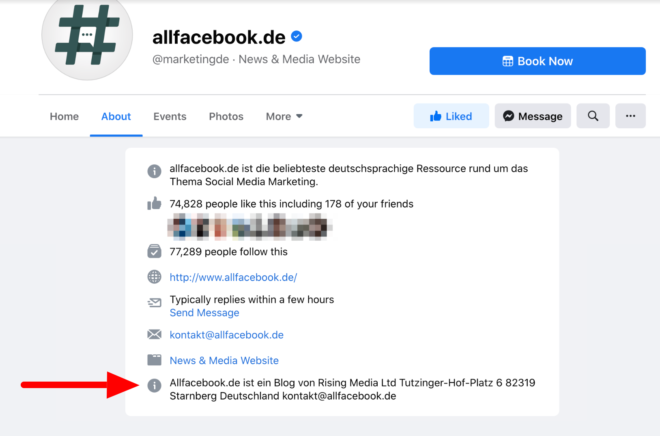This screenshot has width=660, height=436.
Task: Click the blue Book Now button
Action: [x=537, y=61]
